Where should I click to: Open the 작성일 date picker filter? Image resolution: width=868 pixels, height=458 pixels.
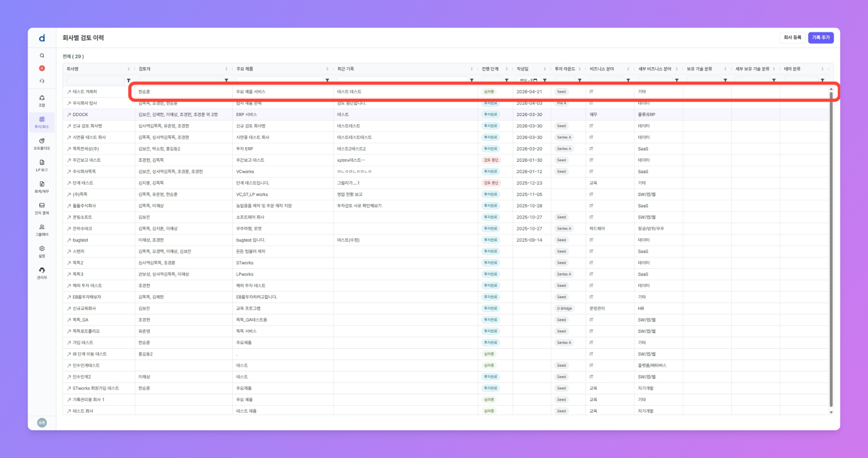[x=535, y=80]
